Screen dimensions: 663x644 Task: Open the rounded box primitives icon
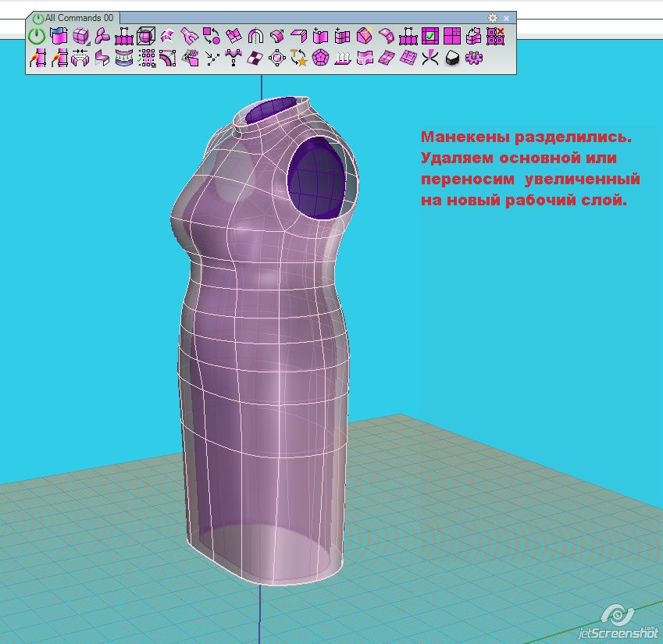80,36
